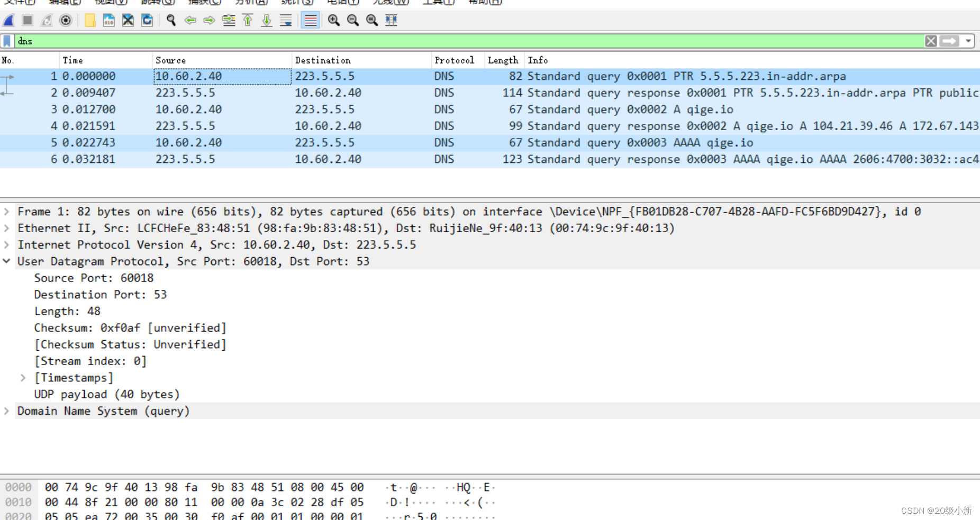980x520 pixels.
Task: Open capture options gear icon
Action: click(66, 21)
